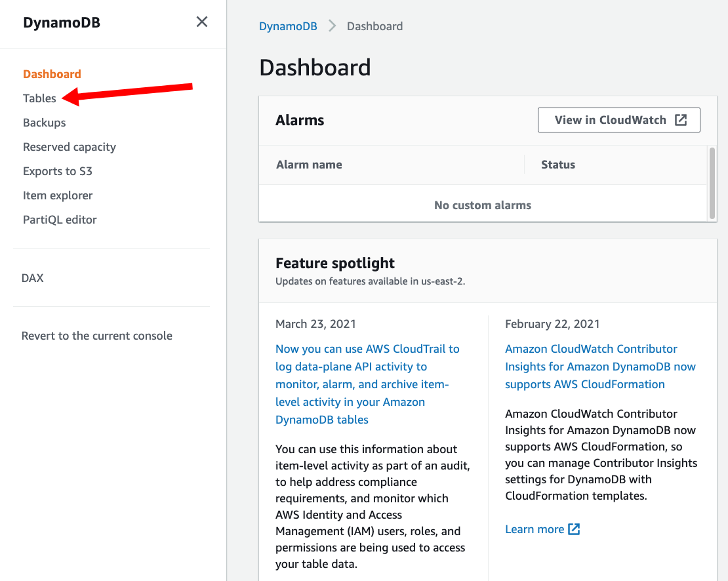
Task: Close the DynamoDB navigation panel
Action: click(201, 22)
